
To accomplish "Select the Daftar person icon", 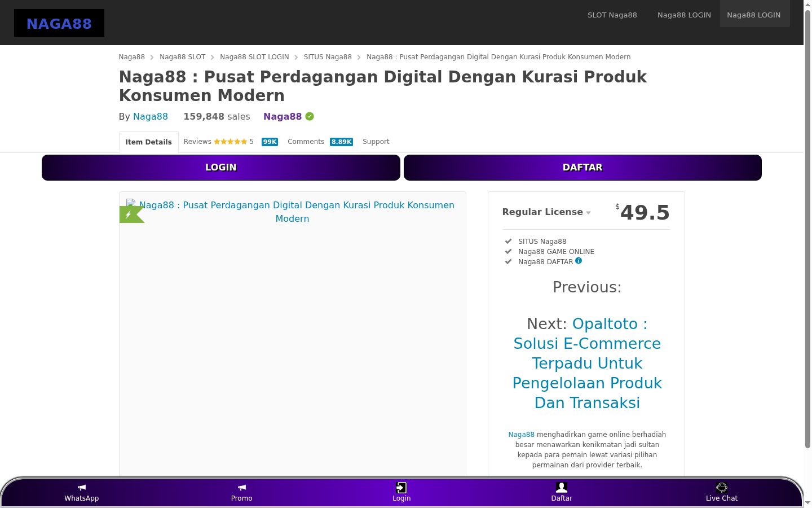I will click(562, 488).
